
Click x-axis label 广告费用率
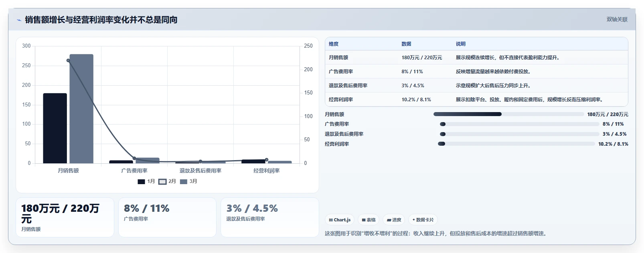click(134, 171)
